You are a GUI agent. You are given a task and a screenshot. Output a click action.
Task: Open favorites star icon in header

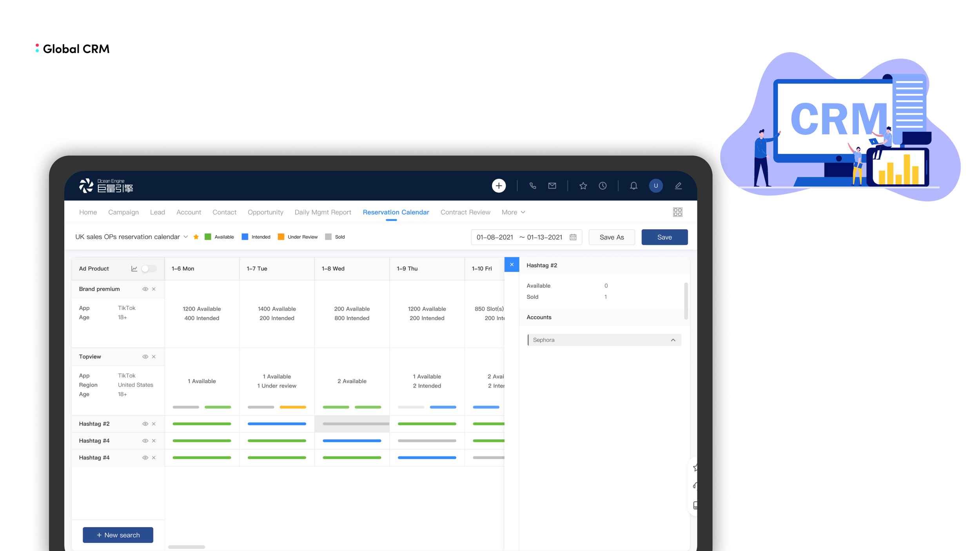(x=583, y=186)
